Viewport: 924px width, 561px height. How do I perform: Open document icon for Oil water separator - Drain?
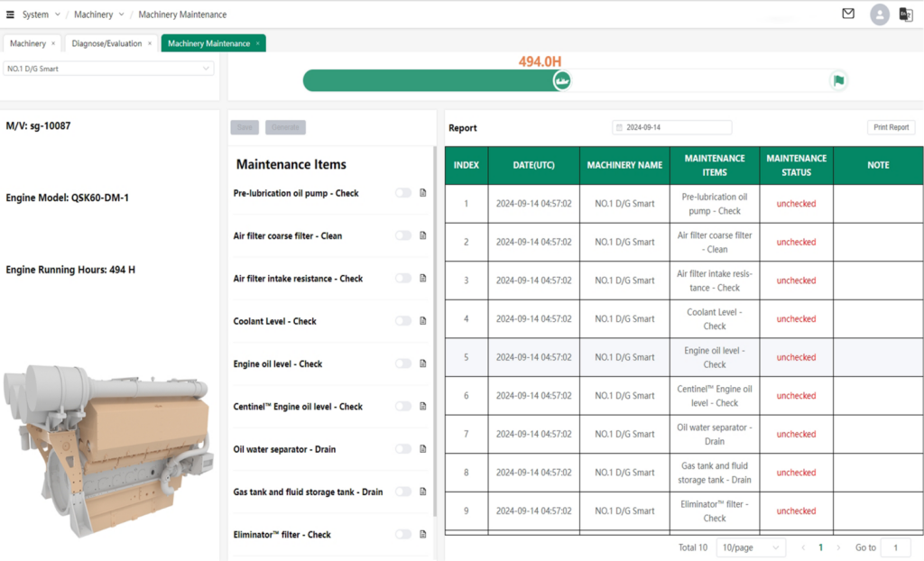pyautogui.click(x=422, y=449)
